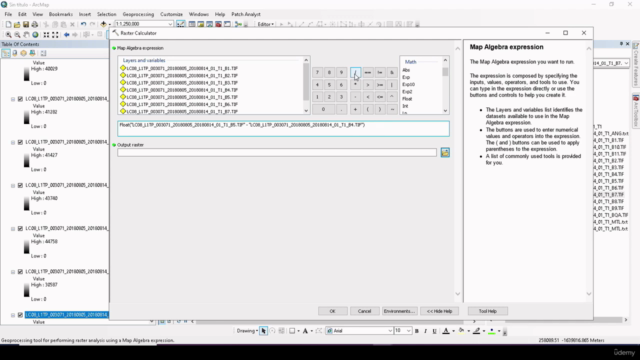Screen dimensions: 640x360
Task: Collapse the layer with High value 43740
Action: coord(13,185)
